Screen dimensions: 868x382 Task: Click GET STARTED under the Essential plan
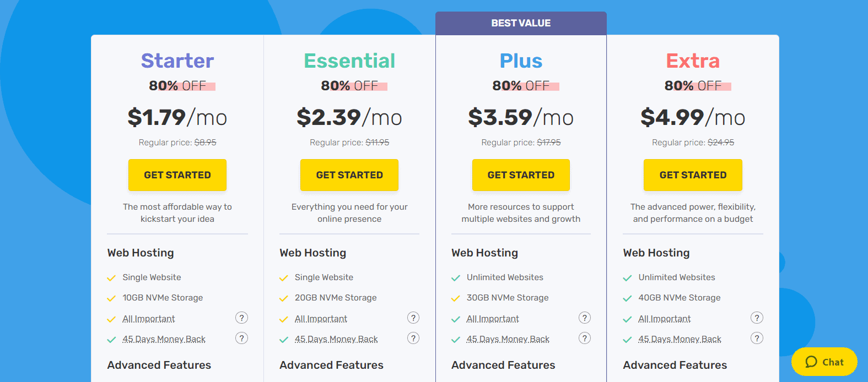[x=349, y=174]
